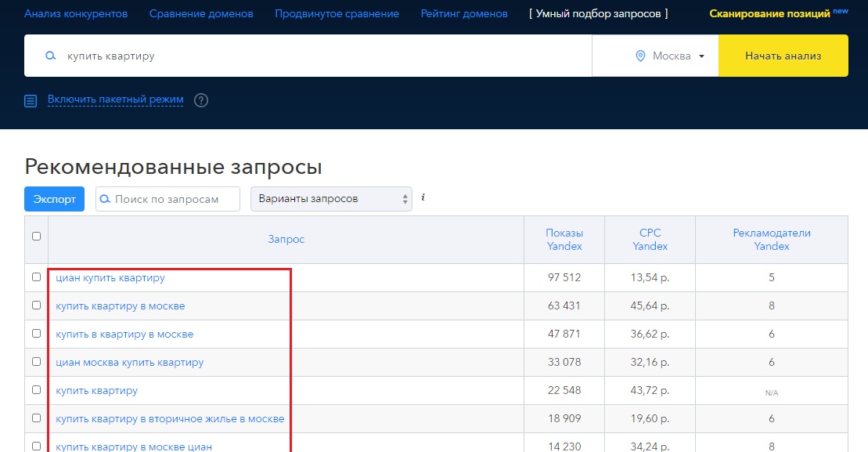This screenshot has width=868, height=452.
Task: Focus the Поиск по запросам input field
Action: point(167,199)
